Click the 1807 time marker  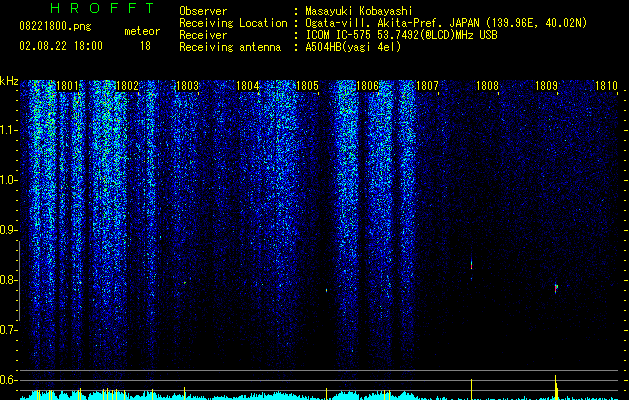click(428, 86)
